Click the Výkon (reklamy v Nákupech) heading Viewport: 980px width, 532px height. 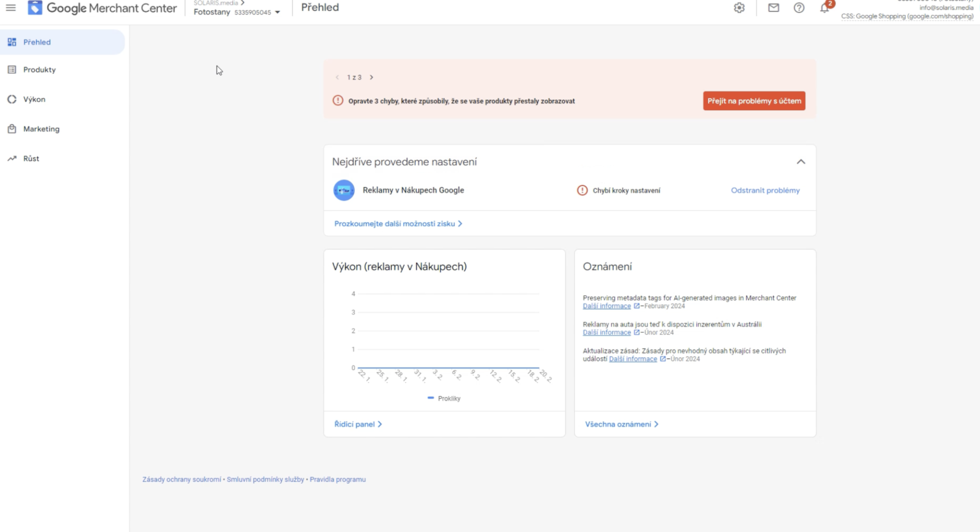(400, 266)
